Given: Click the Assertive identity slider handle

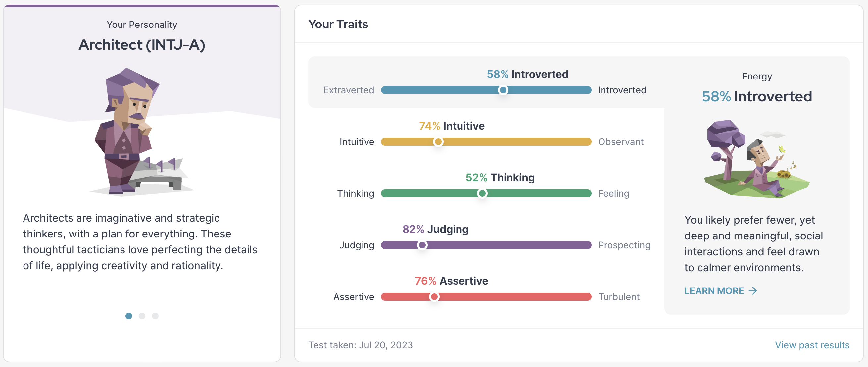Looking at the screenshot, I should [434, 297].
